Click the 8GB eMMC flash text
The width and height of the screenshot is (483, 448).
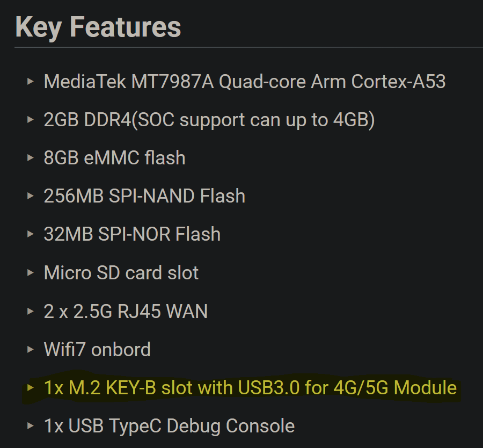(x=114, y=158)
